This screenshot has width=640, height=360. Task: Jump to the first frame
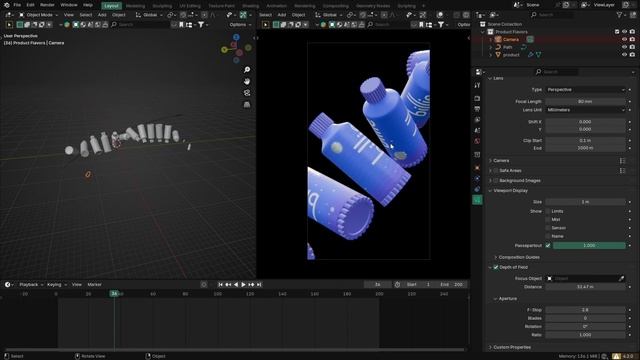coord(220,284)
